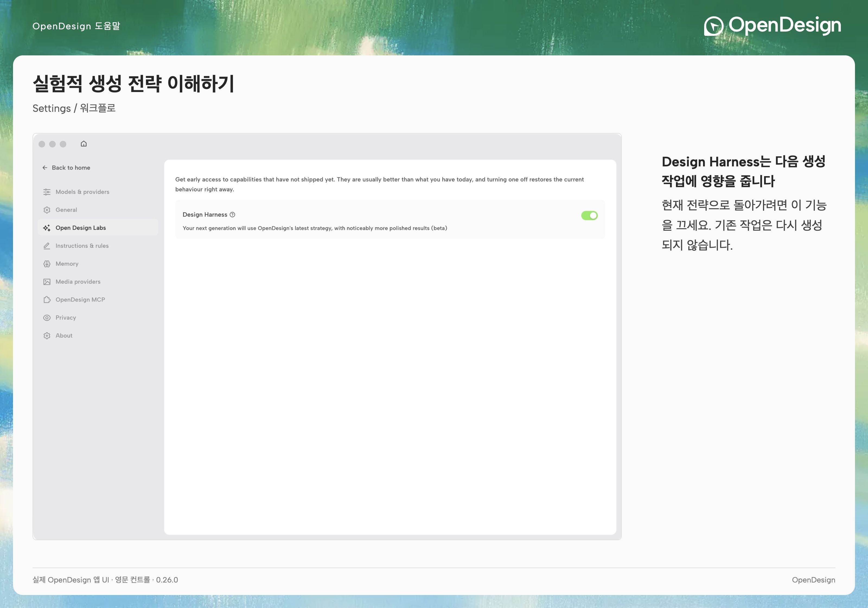Screen dimensions: 868x608
Task: Click the Media providers image icon
Action: point(47,282)
